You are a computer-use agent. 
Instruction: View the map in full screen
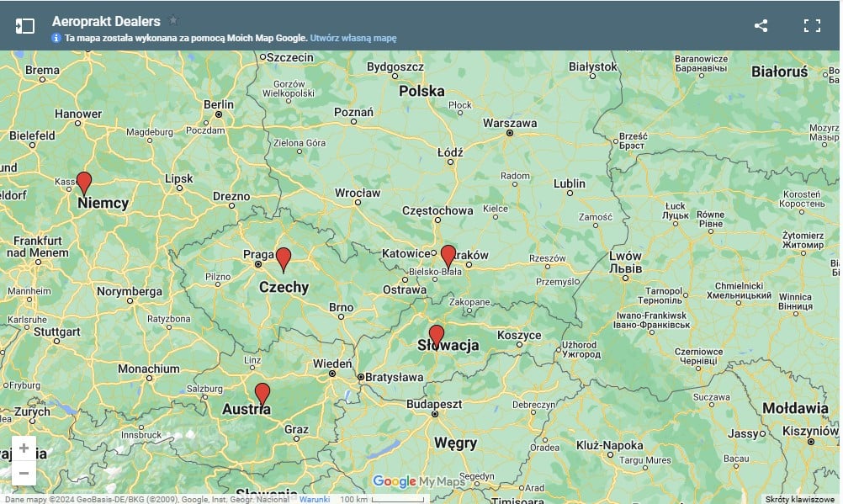click(x=812, y=25)
